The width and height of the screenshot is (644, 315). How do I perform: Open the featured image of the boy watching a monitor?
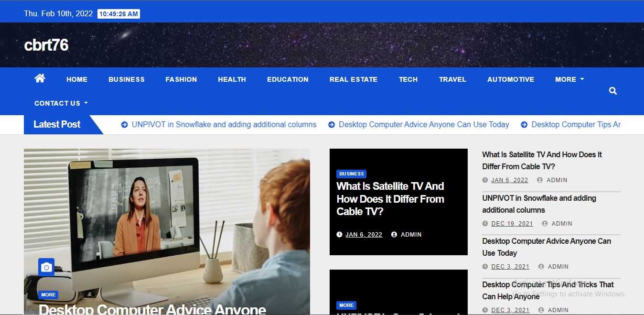[x=167, y=231]
